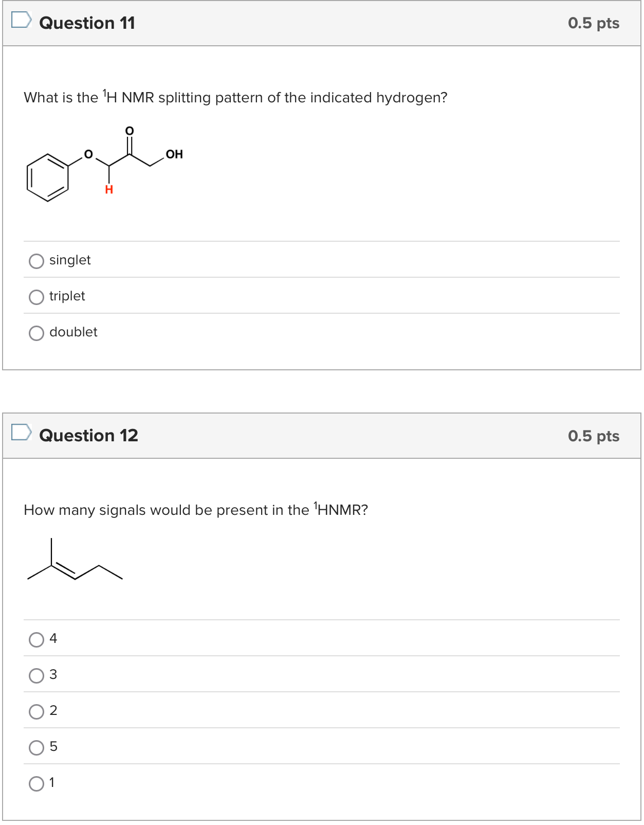Click the benzene ring drawing

pyautogui.click(x=48, y=177)
